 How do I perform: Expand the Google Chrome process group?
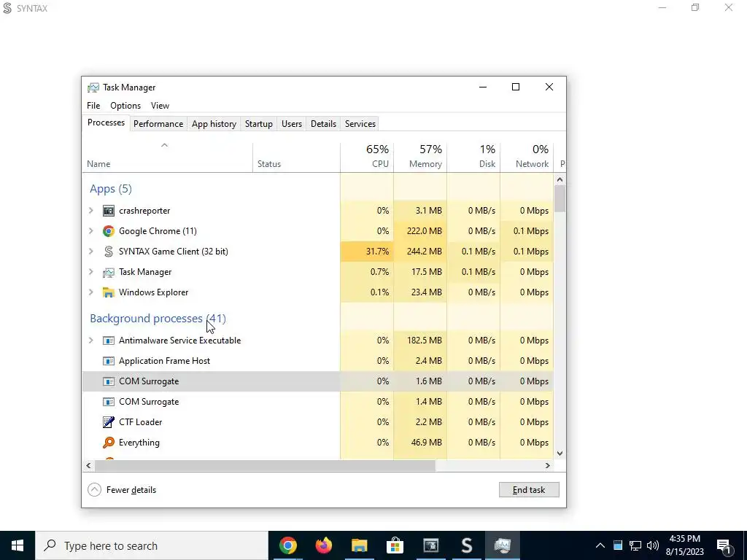click(91, 231)
